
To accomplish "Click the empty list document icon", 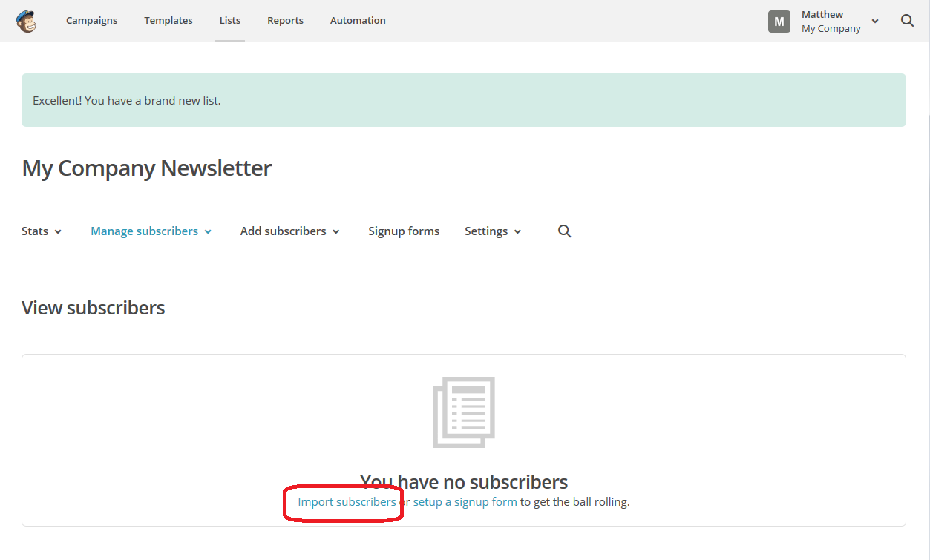I will point(464,412).
